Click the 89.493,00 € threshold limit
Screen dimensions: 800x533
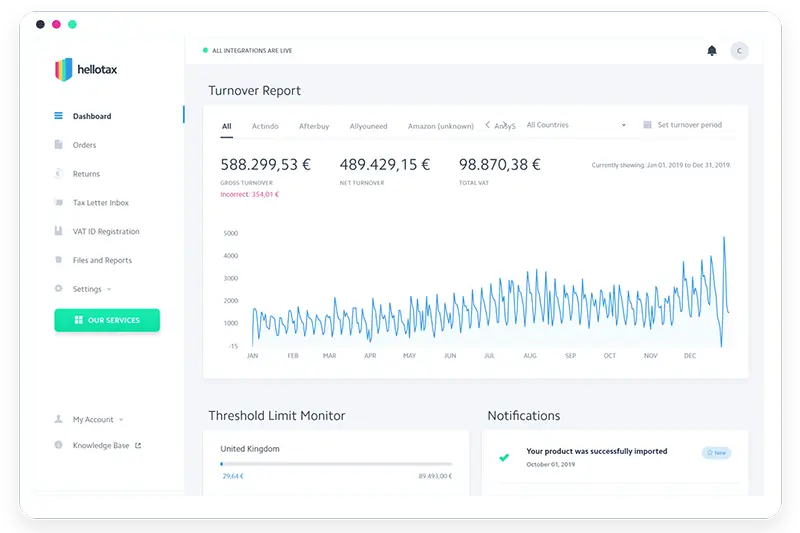point(435,476)
